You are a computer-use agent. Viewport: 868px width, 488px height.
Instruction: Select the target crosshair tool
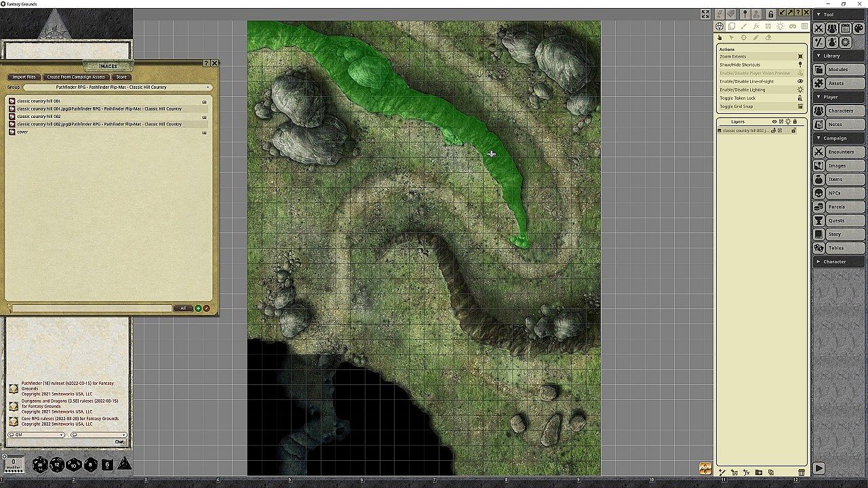pos(744,38)
